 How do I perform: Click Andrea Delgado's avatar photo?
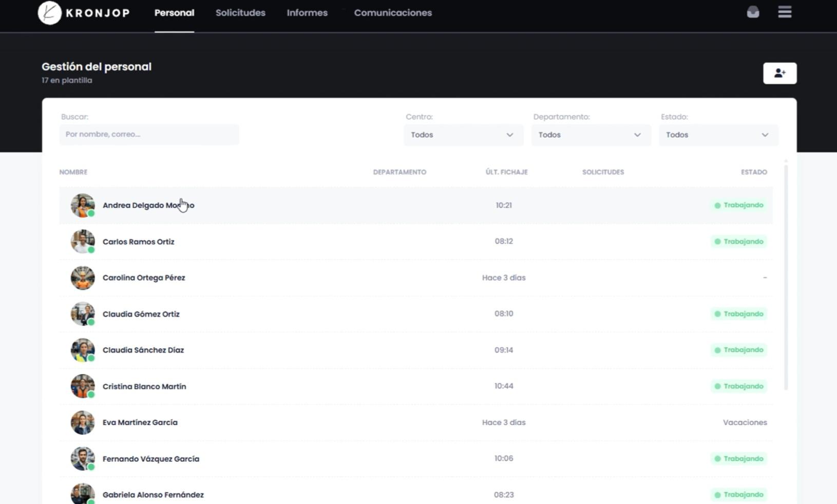pyautogui.click(x=83, y=205)
